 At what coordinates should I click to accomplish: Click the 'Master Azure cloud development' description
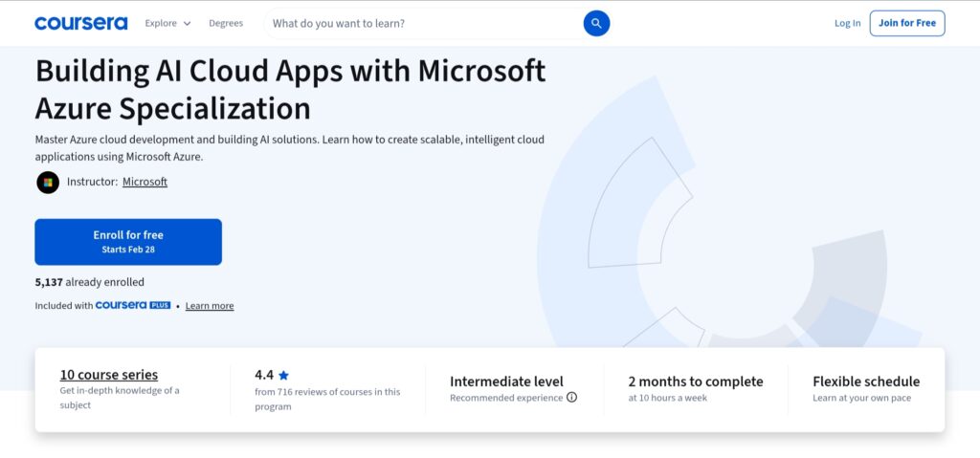[289, 148]
